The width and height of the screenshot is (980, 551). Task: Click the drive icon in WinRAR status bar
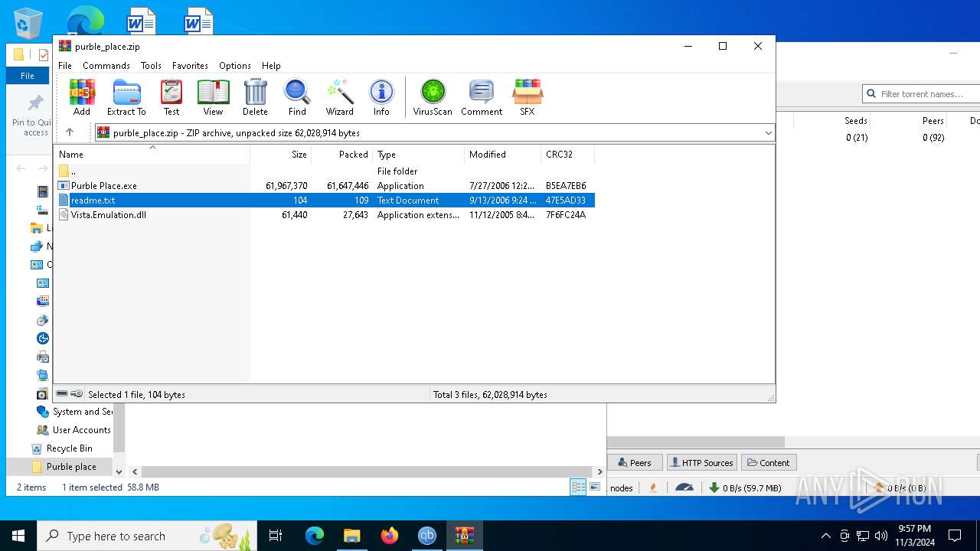tap(62, 394)
